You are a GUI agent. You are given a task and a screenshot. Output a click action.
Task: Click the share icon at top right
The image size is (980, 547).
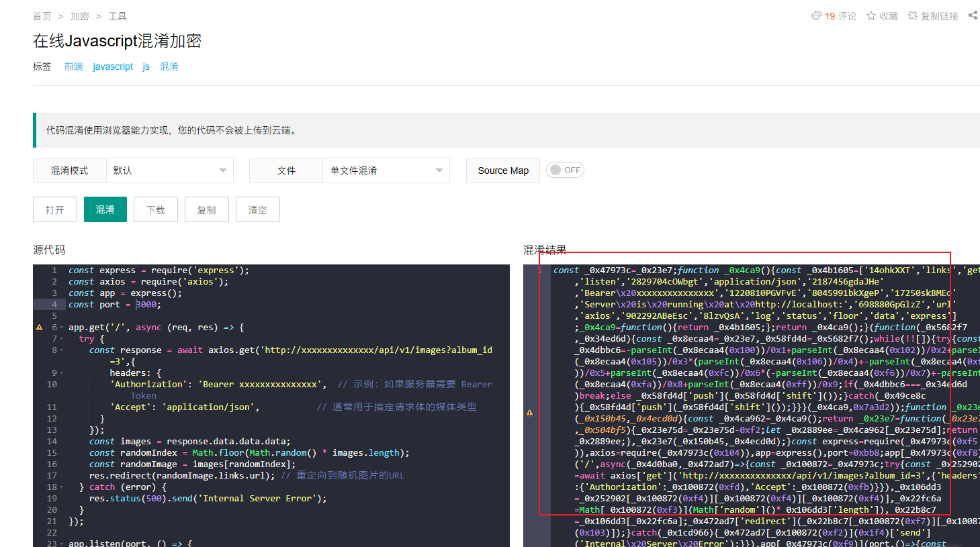click(x=973, y=15)
